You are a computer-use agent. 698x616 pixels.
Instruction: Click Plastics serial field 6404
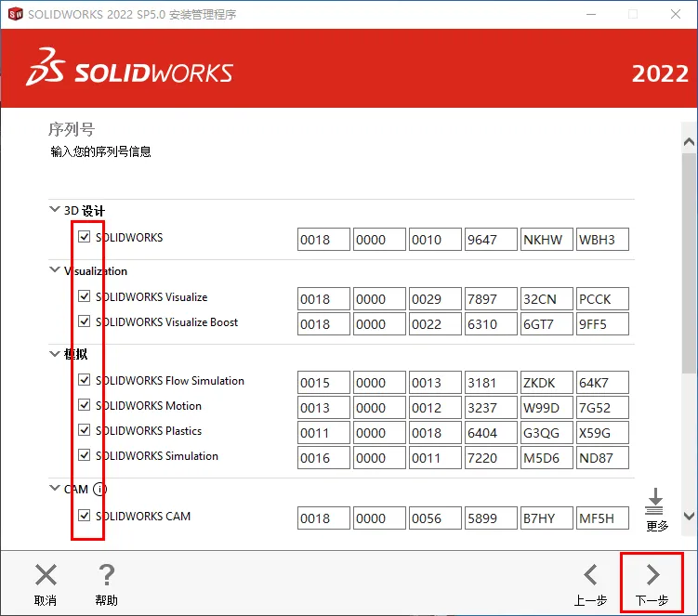click(491, 433)
